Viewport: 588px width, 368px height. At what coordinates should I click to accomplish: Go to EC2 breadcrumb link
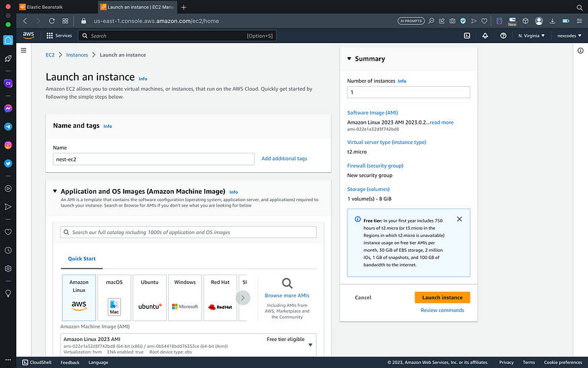[x=50, y=54]
